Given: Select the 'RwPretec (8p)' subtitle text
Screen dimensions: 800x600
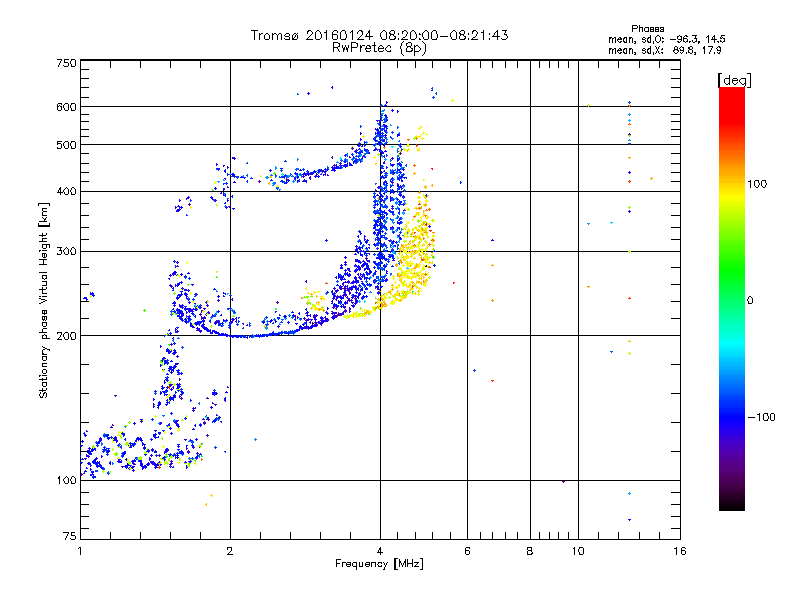Looking at the screenshot, I should [379, 48].
